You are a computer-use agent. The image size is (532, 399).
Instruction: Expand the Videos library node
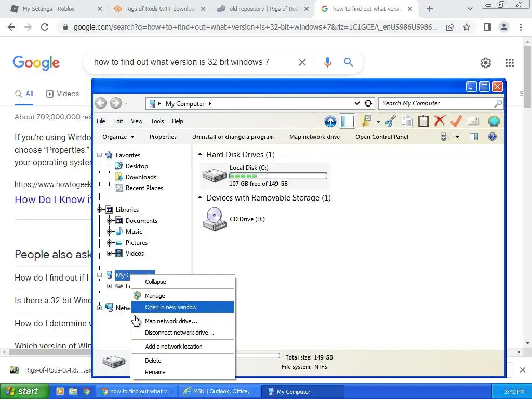[109, 254]
